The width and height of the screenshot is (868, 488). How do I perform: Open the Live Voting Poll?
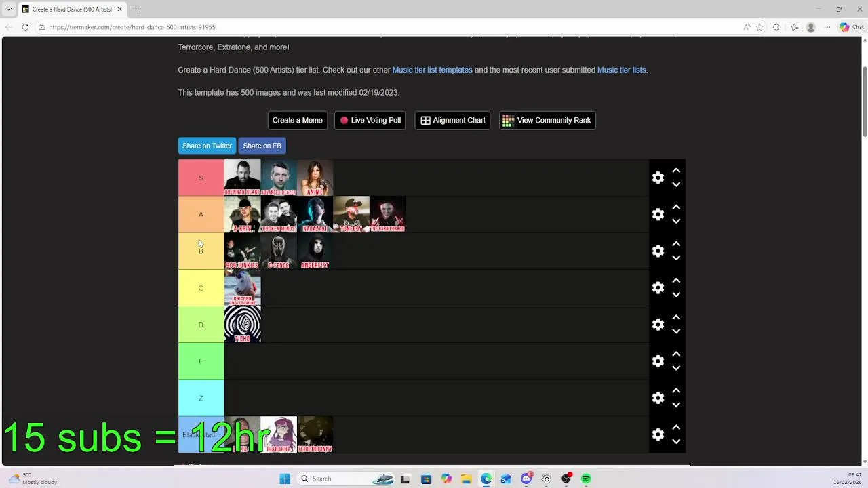(x=370, y=120)
